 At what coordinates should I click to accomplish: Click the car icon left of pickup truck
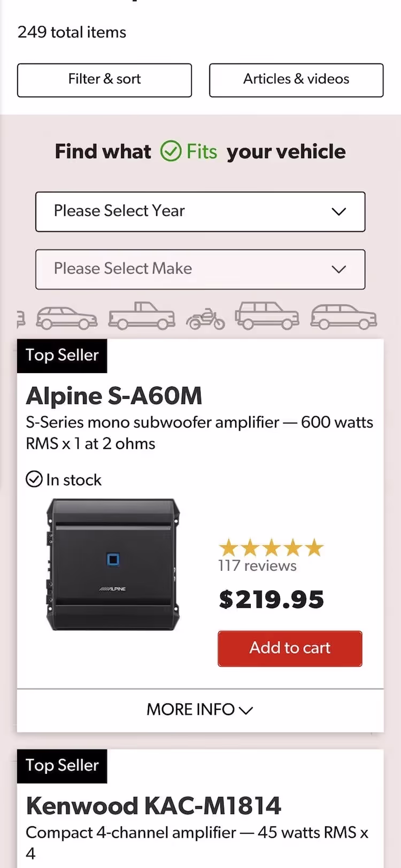(67, 318)
